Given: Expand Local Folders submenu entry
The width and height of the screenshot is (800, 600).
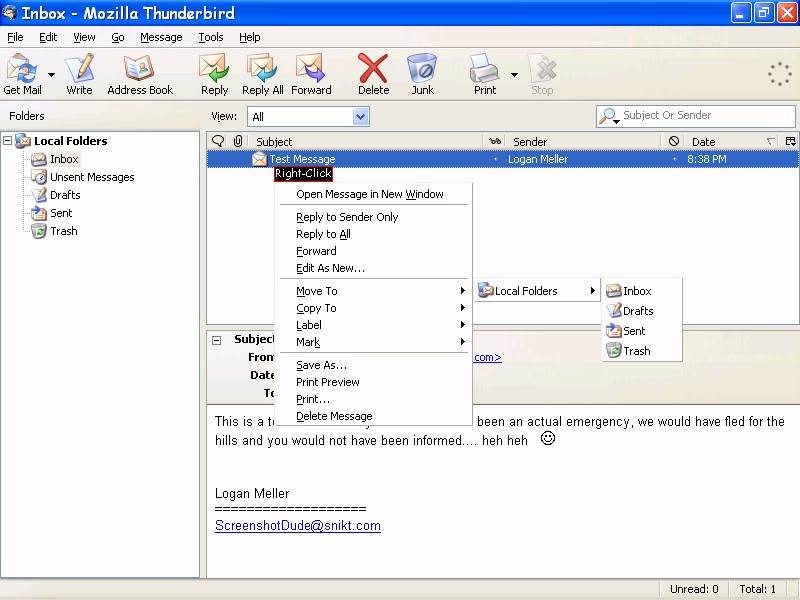Looking at the screenshot, I should click(537, 291).
